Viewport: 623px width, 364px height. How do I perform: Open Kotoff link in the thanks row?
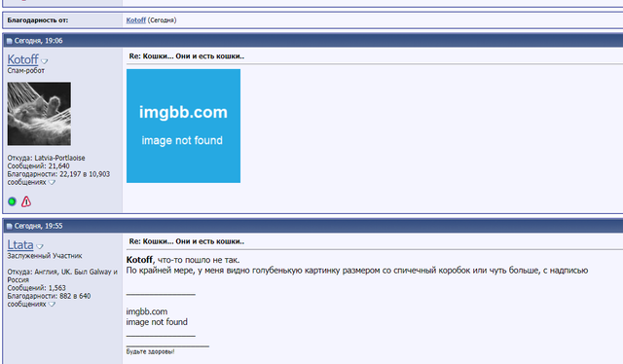point(136,19)
